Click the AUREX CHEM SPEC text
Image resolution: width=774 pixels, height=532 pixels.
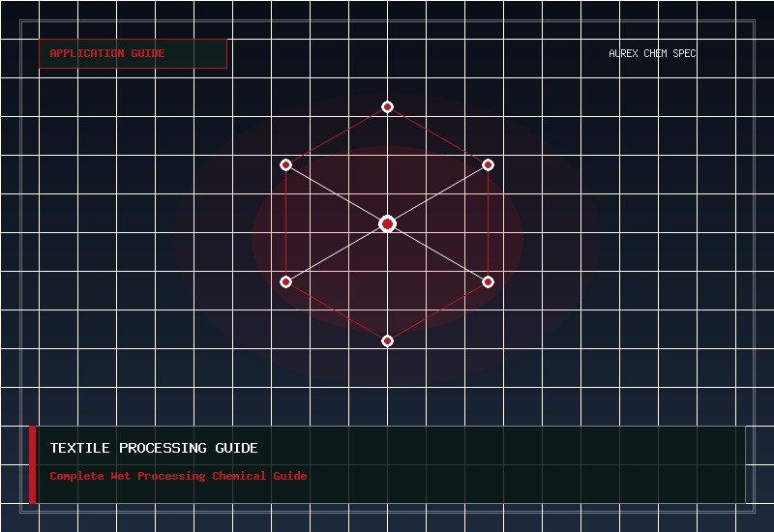pyautogui.click(x=652, y=53)
